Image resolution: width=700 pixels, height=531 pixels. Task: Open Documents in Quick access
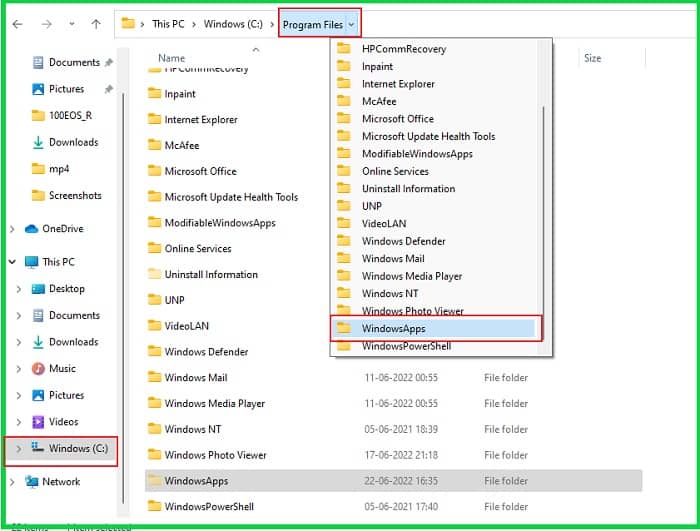[x=74, y=62]
